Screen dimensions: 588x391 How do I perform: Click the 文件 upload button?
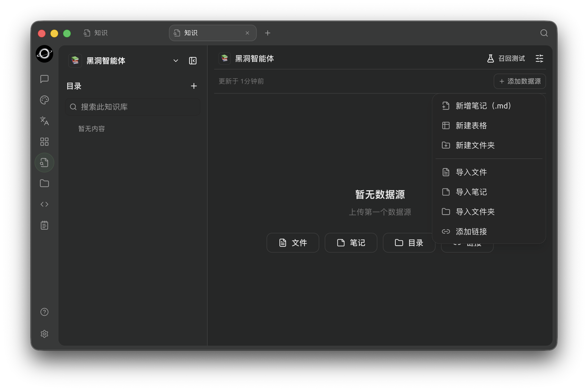293,243
